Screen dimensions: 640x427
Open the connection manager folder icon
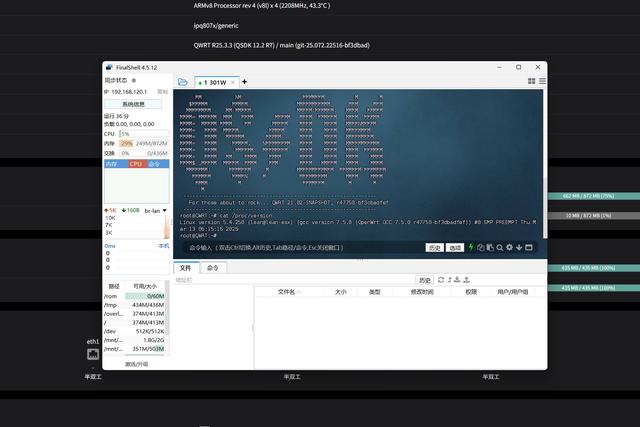183,82
